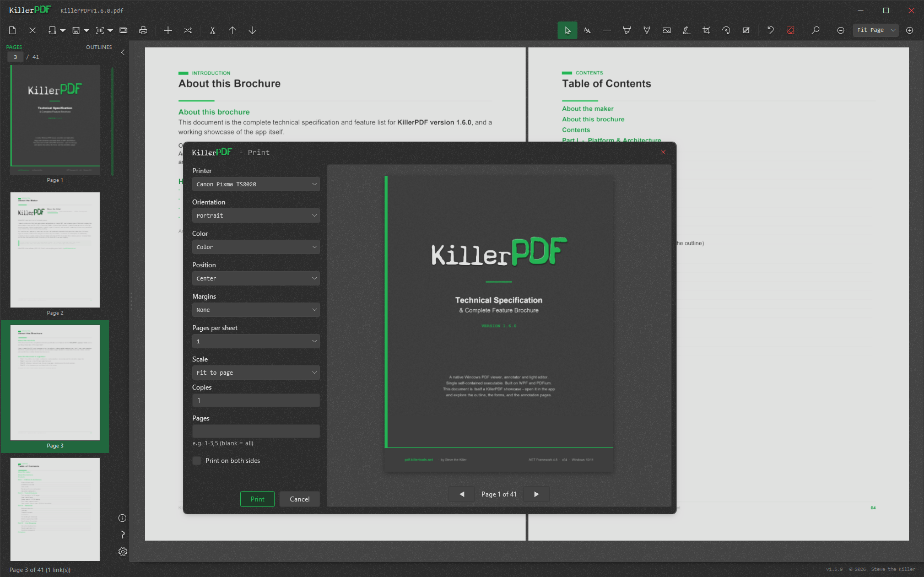Open the Color dropdown in Print dialog
This screenshot has width=924, height=577.
pyautogui.click(x=256, y=247)
